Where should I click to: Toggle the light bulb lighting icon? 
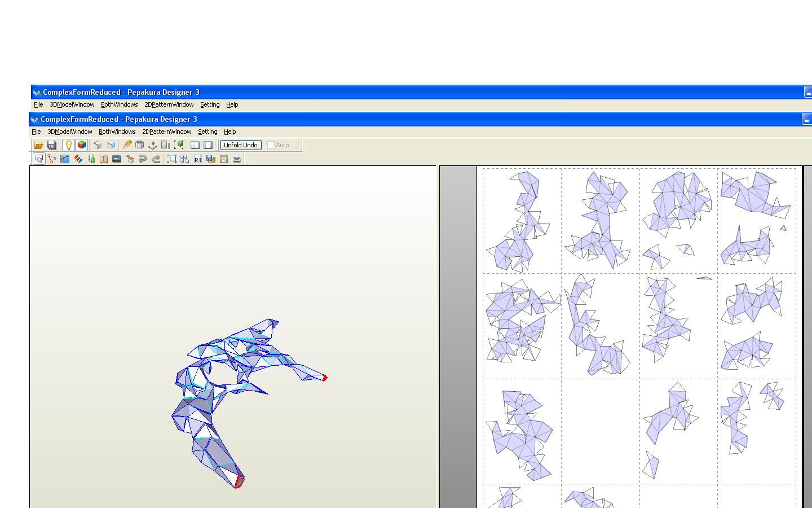tap(68, 145)
